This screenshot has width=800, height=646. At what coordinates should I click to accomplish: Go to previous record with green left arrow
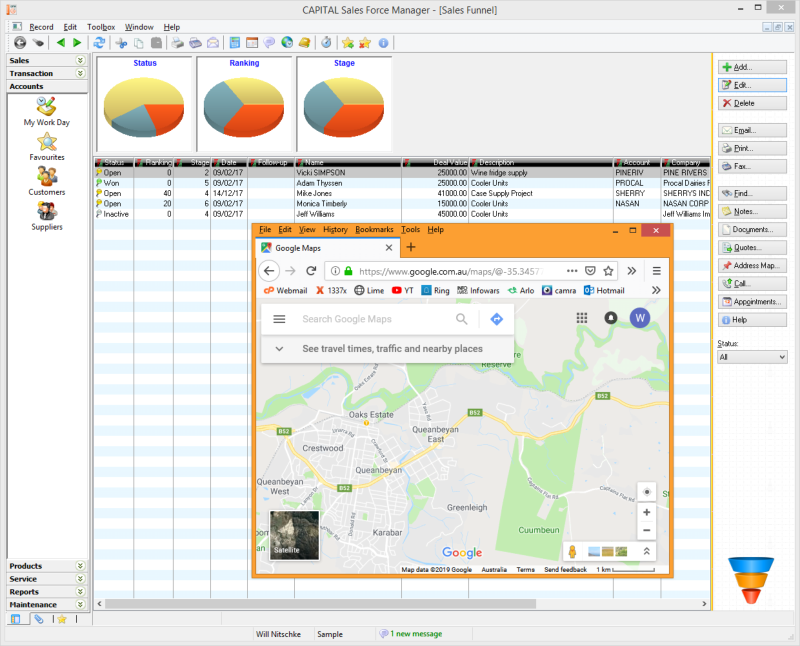(x=61, y=43)
